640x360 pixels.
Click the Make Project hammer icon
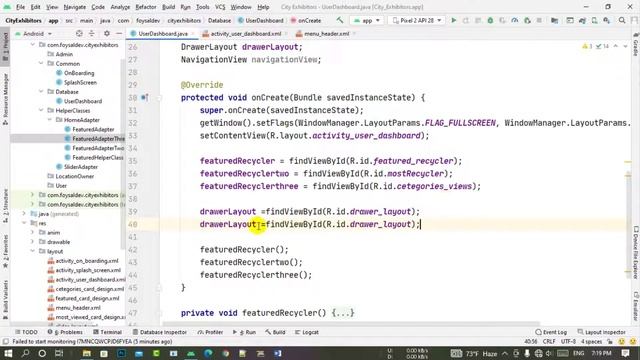coord(340,20)
